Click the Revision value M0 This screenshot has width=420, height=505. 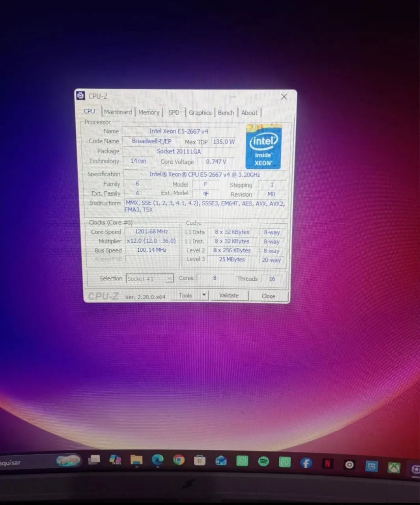271,194
